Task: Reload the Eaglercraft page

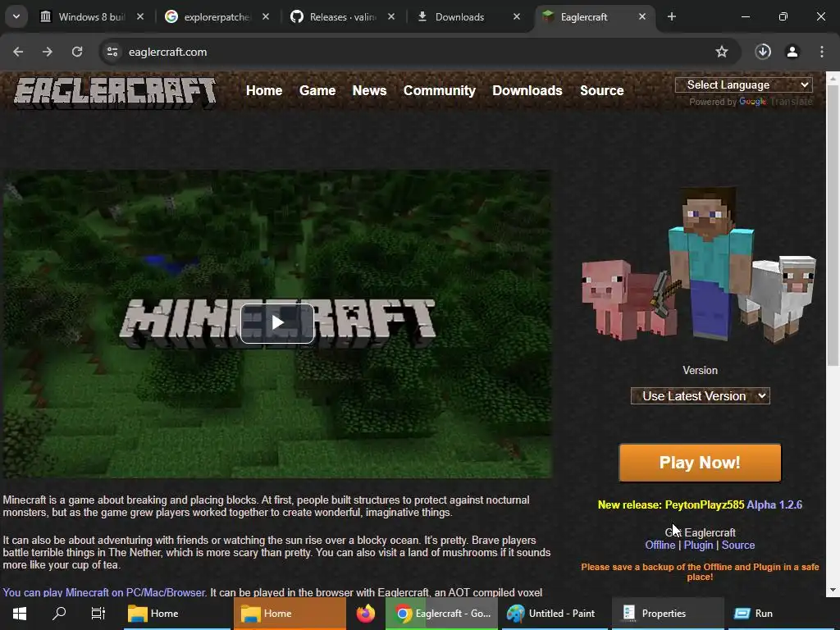Action: click(x=77, y=52)
